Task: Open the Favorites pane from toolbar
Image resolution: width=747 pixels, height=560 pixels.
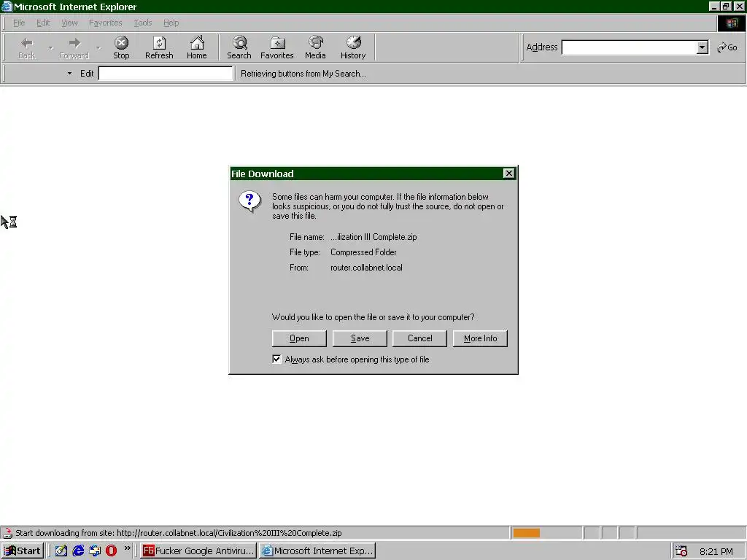Action: pos(276,47)
